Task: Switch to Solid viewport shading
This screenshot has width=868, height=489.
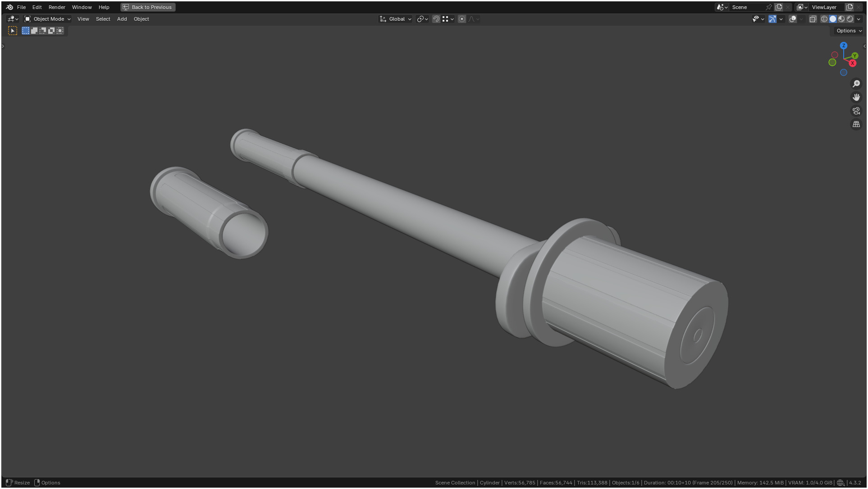Action: click(x=833, y=19)
